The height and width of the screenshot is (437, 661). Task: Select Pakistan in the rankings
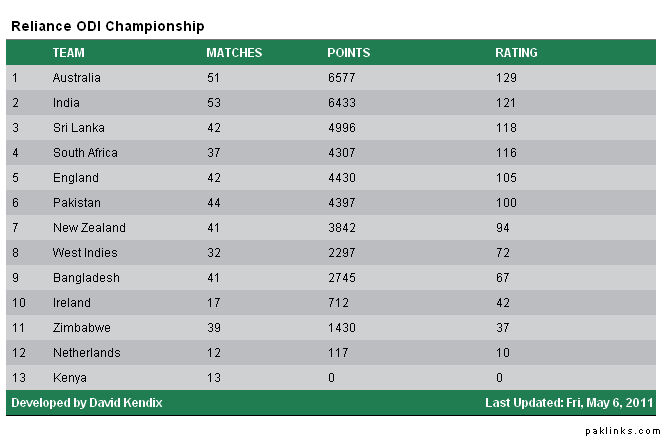[76, 203]
